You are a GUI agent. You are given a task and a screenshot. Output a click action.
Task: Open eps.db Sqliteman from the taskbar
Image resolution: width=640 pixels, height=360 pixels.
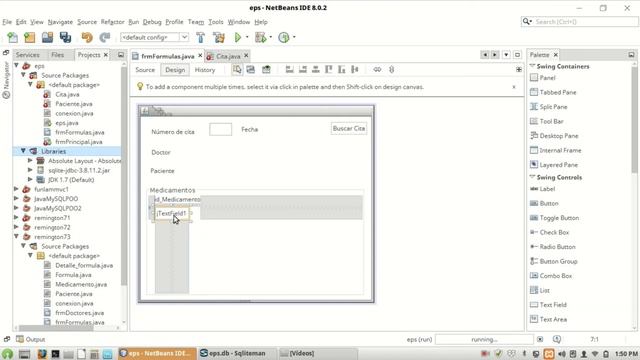pyautogui.click(x=237, y=353)
